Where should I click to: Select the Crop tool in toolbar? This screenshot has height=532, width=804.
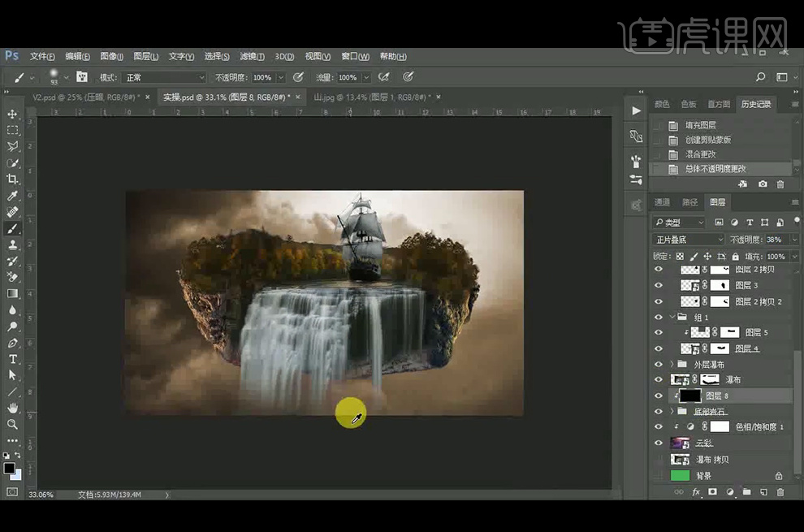(x=12, y=179)
